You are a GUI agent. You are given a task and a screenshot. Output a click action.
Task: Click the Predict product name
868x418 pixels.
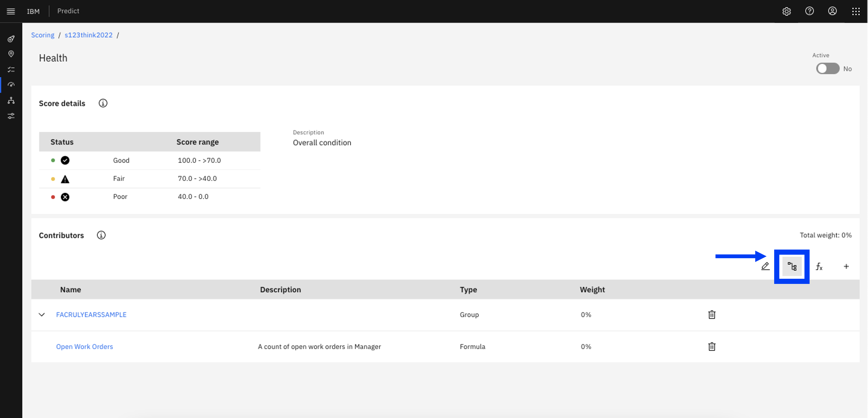point(68,11)
